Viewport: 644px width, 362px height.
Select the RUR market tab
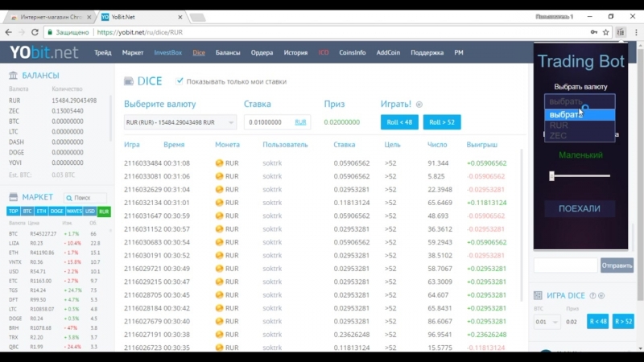click(104, 212)
